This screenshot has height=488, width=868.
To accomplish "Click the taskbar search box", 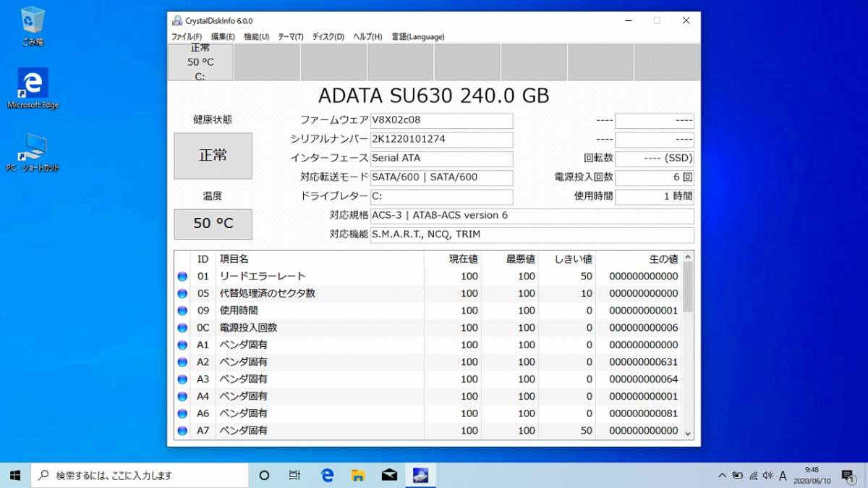I will [140, 476].
